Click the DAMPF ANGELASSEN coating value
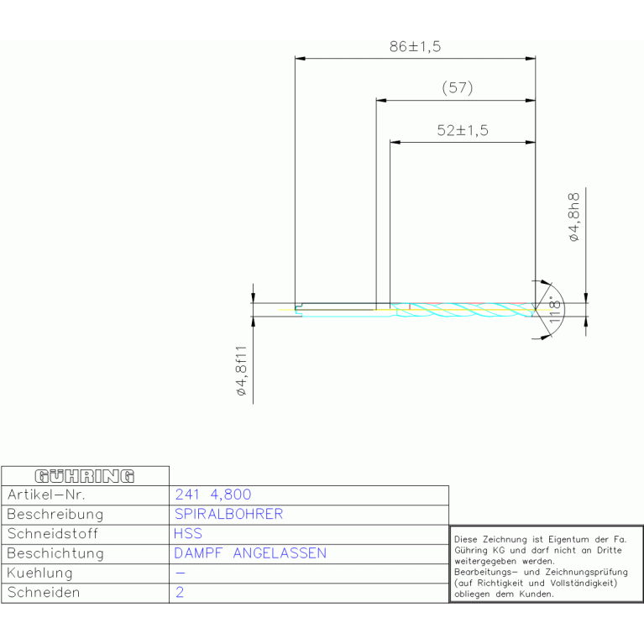The width and height of the screenshot is (644, 644). click(x=250, y=553)
